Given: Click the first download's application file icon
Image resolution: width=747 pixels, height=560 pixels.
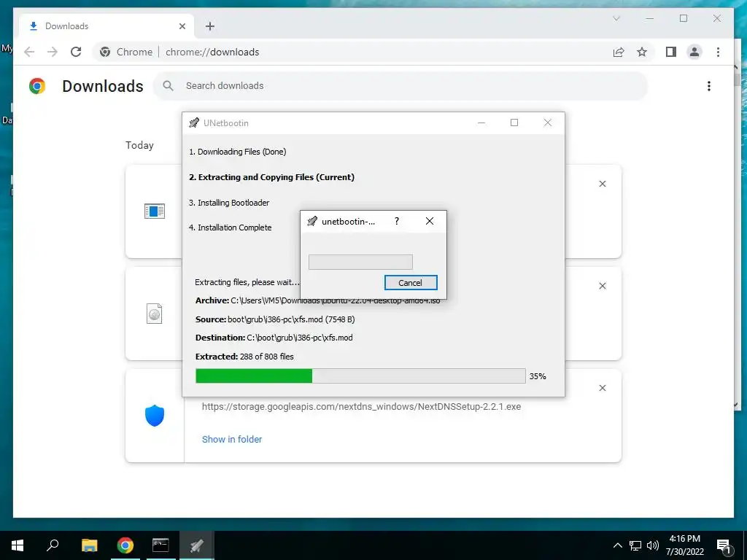Looking at the screenshot, I should [x=155, y=211].
